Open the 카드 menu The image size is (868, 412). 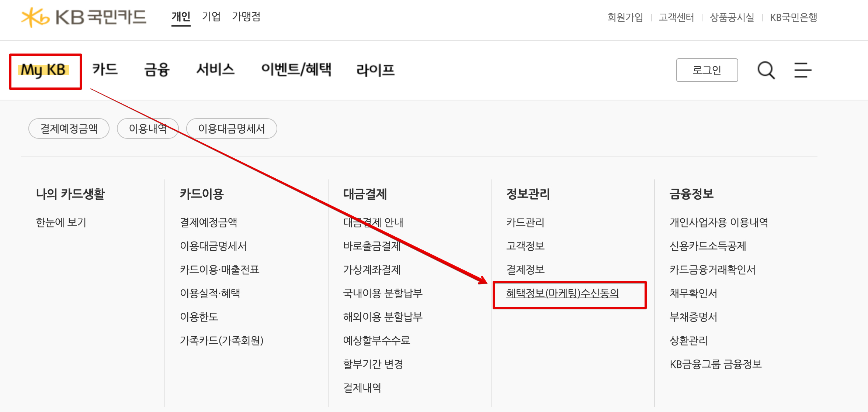point(105,69)
